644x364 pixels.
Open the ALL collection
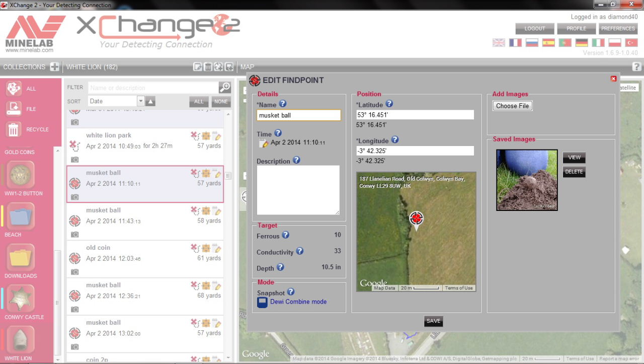tap(14, 88)
